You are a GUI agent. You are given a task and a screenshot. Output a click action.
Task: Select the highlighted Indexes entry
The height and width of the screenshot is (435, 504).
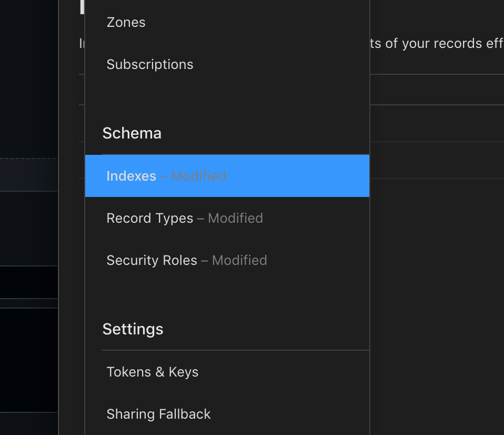(131, 175)
